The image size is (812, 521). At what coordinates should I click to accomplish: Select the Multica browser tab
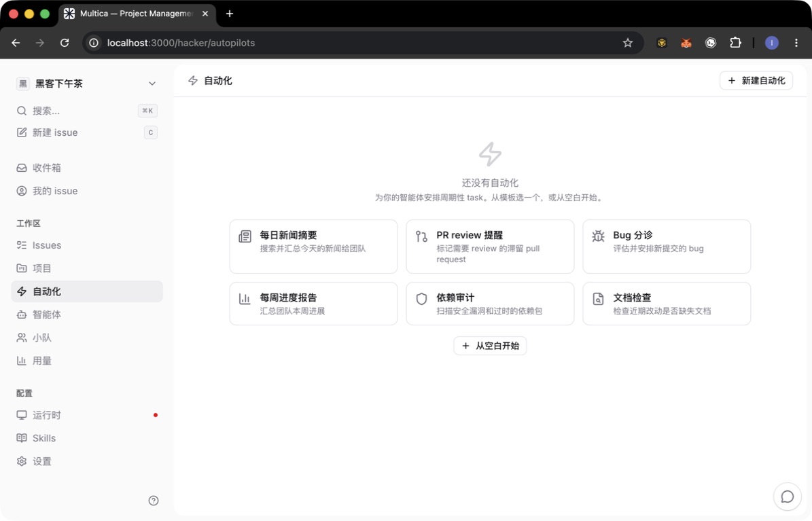click(x=137, y=14)
